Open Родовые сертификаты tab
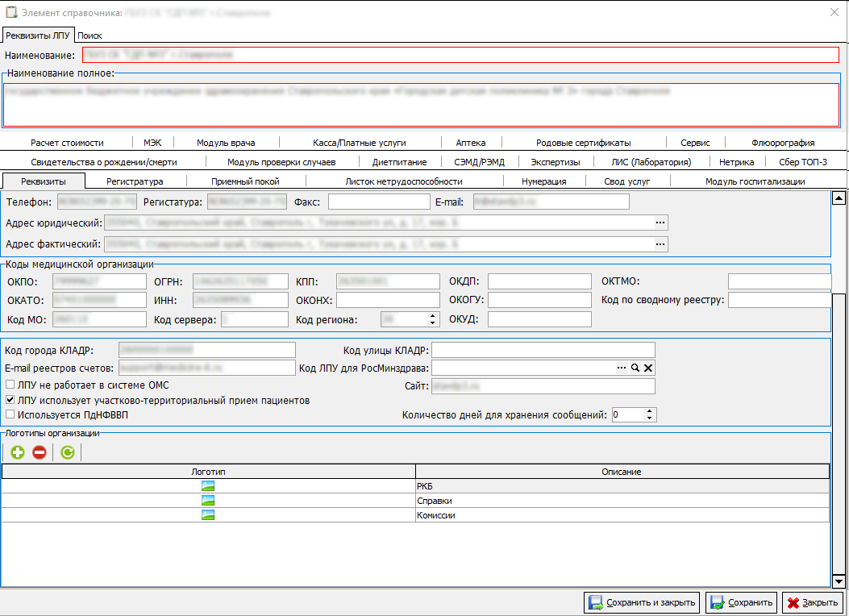Viewport: 849px width, 616px height. [584, 143]
